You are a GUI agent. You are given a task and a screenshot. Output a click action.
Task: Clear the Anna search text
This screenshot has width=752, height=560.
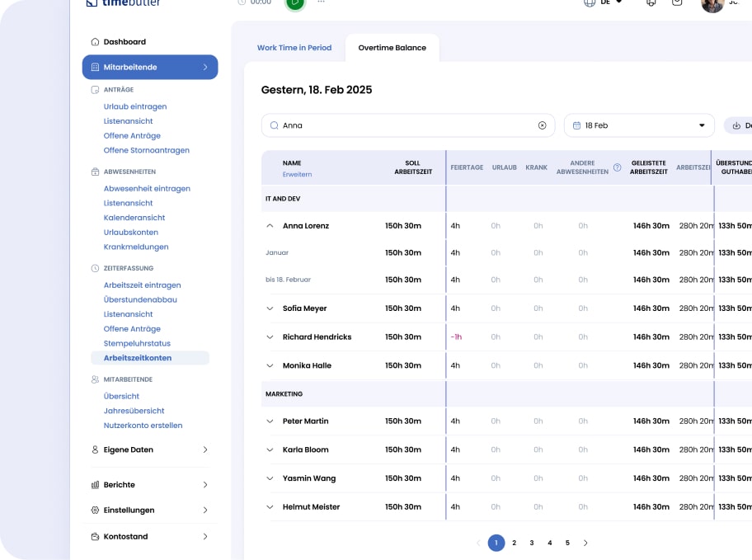(542, 125)
